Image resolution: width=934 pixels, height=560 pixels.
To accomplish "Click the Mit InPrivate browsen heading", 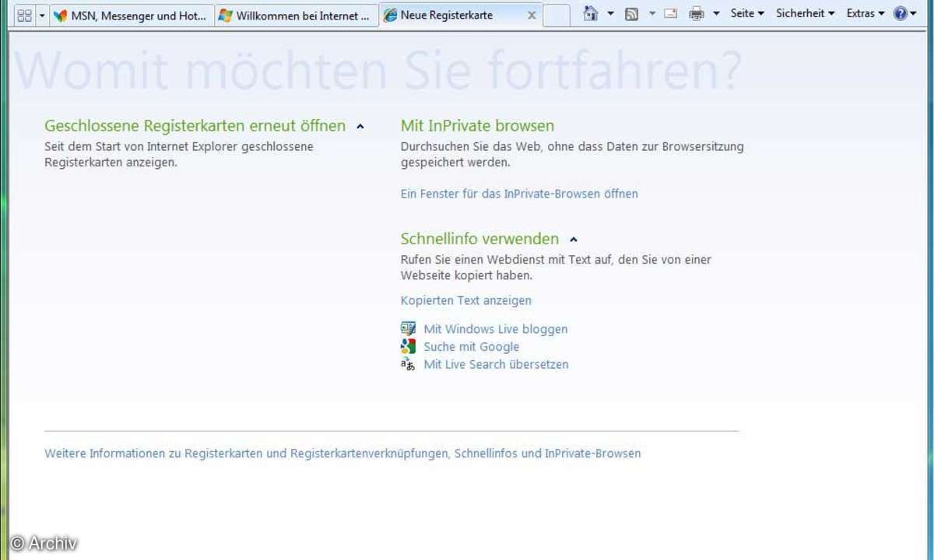I will [477, 126].
